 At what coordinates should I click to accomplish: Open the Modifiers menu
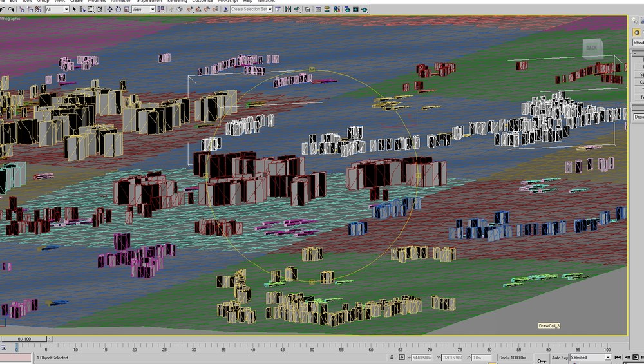pos(97,1)
